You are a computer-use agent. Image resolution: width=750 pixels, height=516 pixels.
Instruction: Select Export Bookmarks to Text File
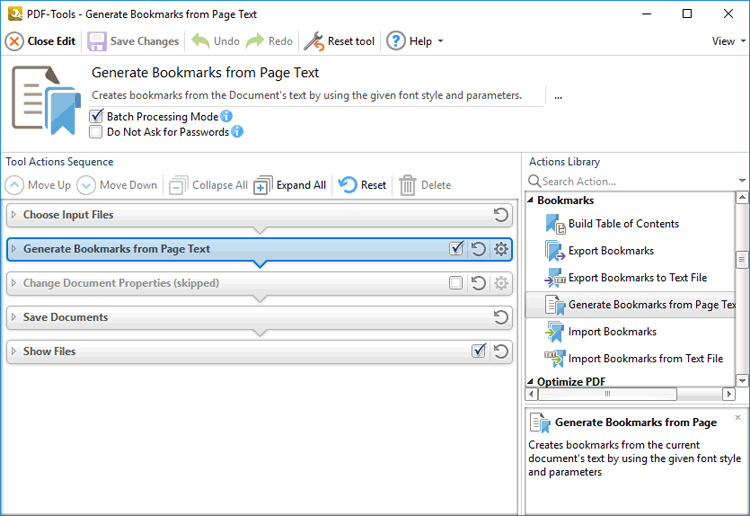coord(626,278)
